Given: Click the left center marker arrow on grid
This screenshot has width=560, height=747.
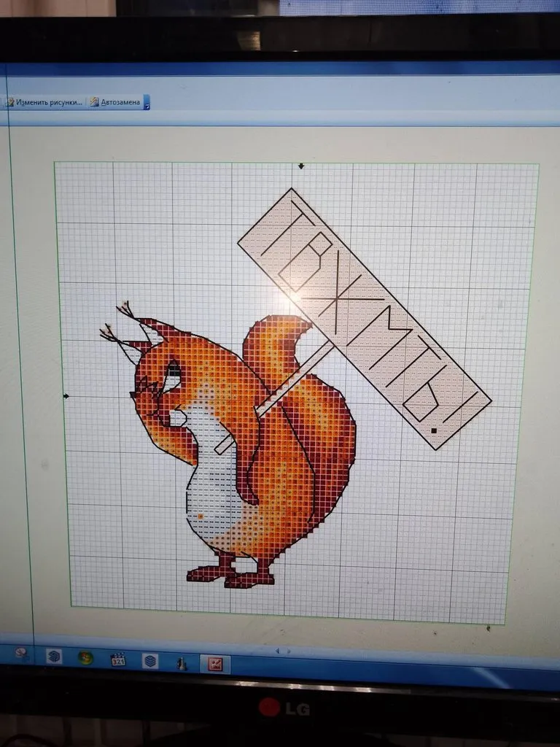Looking at the screenshot, I should click(x=66, y=396).
